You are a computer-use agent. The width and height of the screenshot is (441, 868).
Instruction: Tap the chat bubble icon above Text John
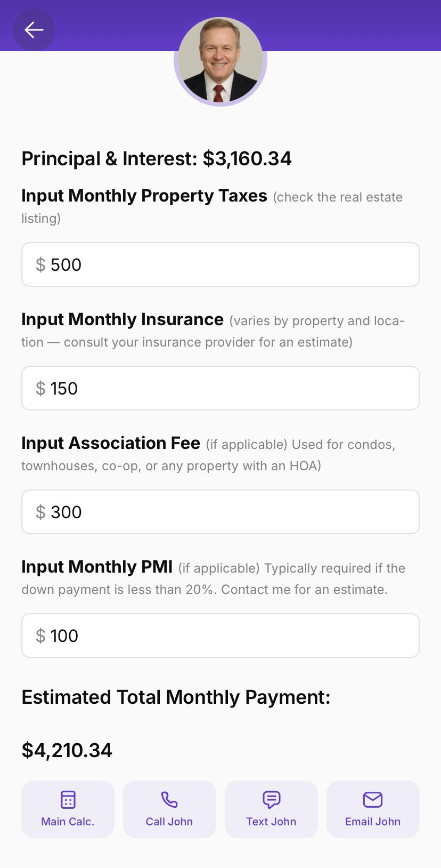(x=271, y=800)
